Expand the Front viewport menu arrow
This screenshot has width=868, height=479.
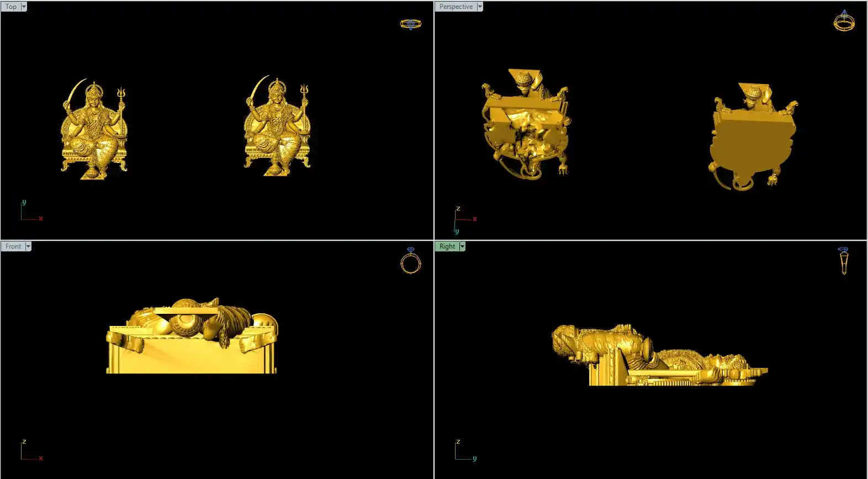click(x=28, y=246)
